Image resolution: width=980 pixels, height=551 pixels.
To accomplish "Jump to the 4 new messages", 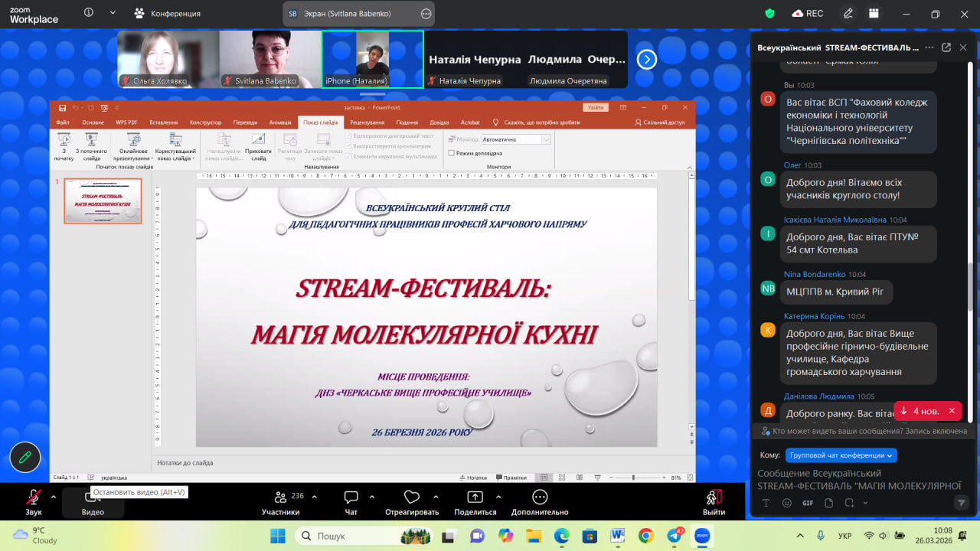I will (x=920, y=411).
